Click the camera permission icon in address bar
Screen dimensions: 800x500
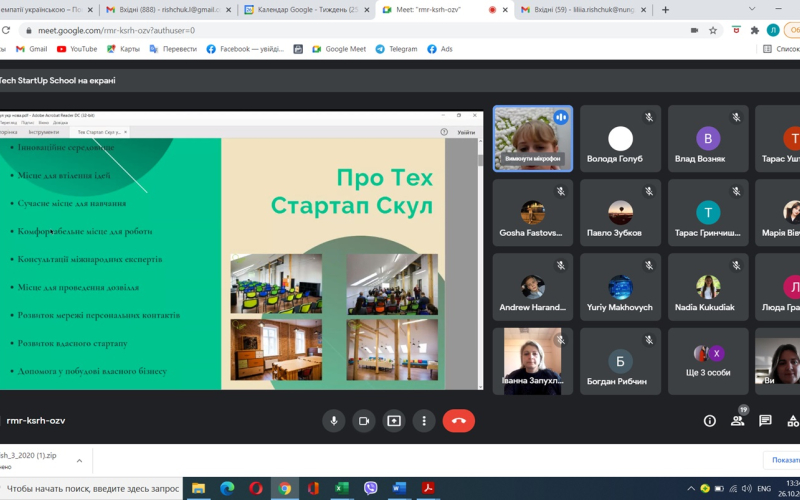(x=694, y=31)
